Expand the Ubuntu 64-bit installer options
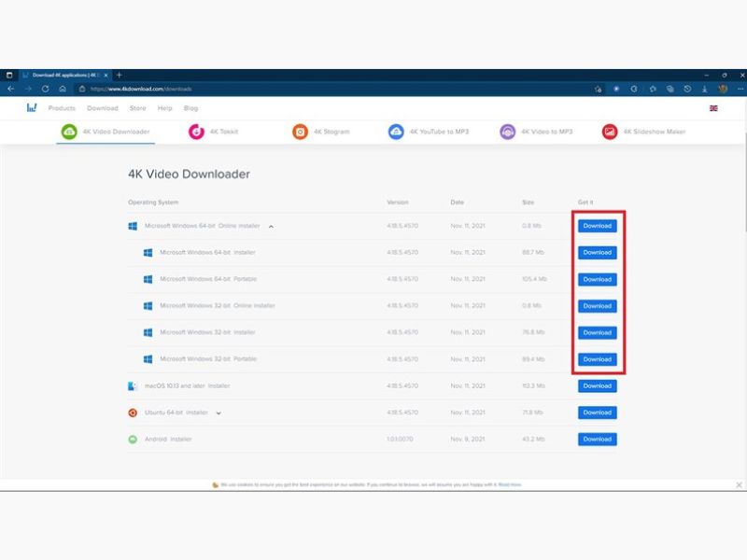747x560 pixels. (218, 413)
